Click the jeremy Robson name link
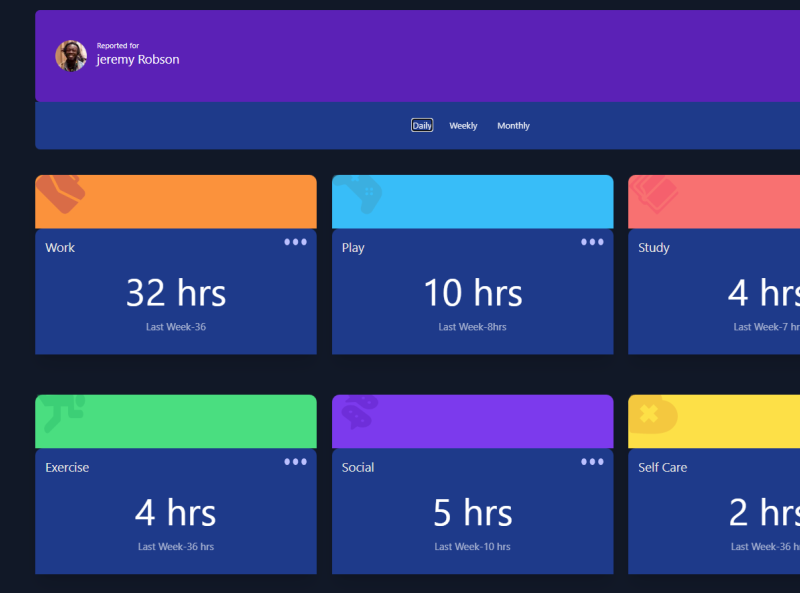The image size is (800, 593). (139, 59)
